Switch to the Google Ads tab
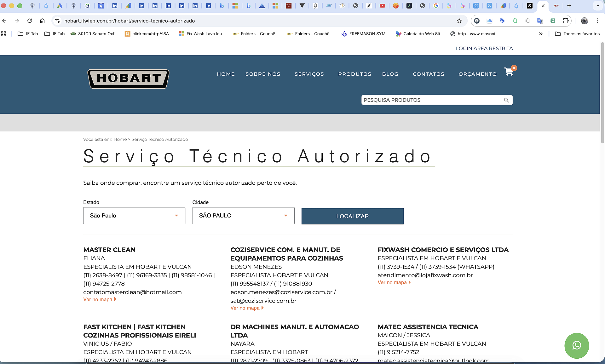 coord(60,6)
